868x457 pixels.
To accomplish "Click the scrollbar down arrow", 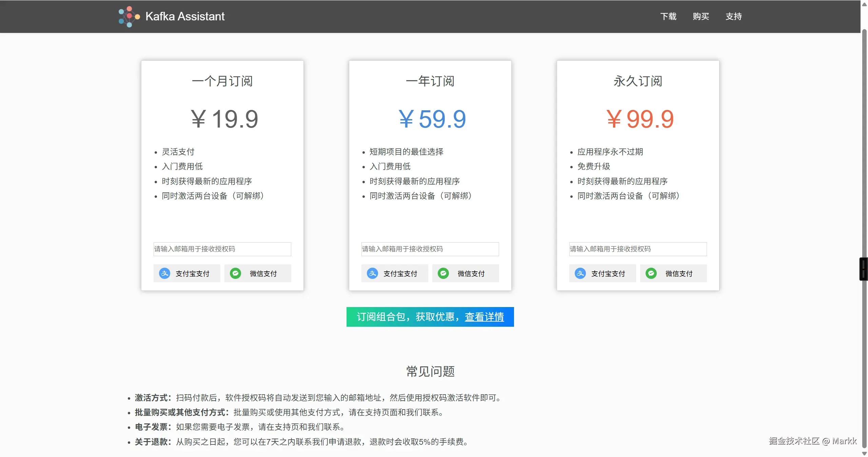I will tap(864, 454).
